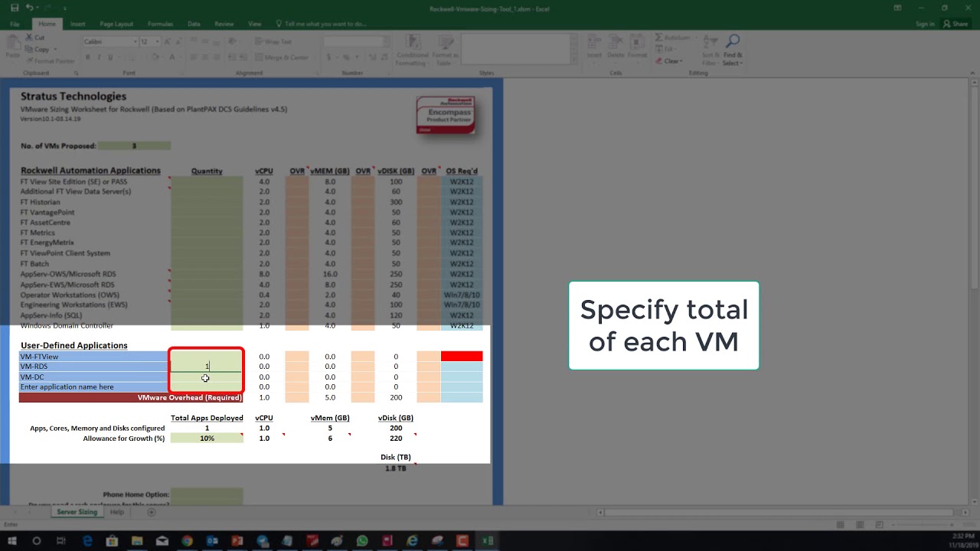Open Outlook from taskbar
The width and height of the screenshot is (980, 551).
(212, 540)
